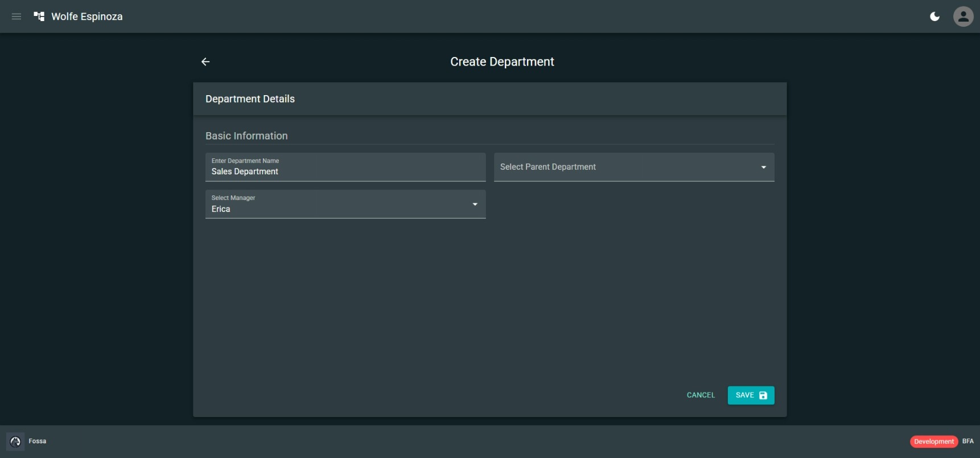Click the Basic Information section heading
Screen dimensions: 980x458
tap(246, 136)
